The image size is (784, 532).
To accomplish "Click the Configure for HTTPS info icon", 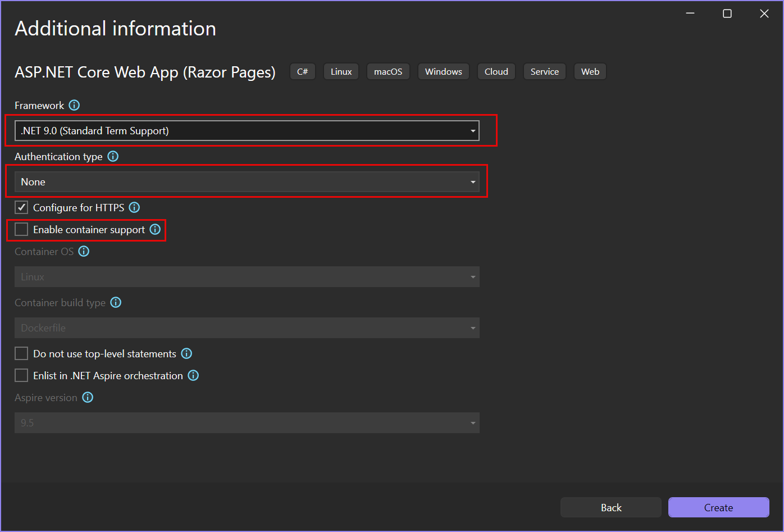I will click(134, 207).
